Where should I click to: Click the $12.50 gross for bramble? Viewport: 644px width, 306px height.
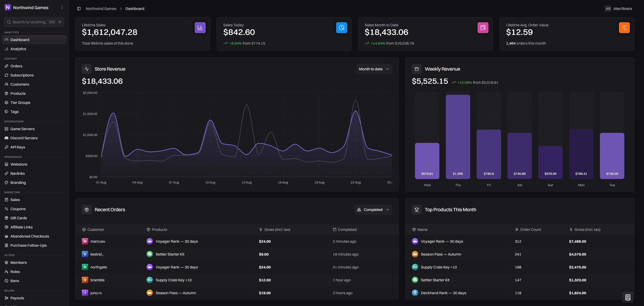click(265, 280)
